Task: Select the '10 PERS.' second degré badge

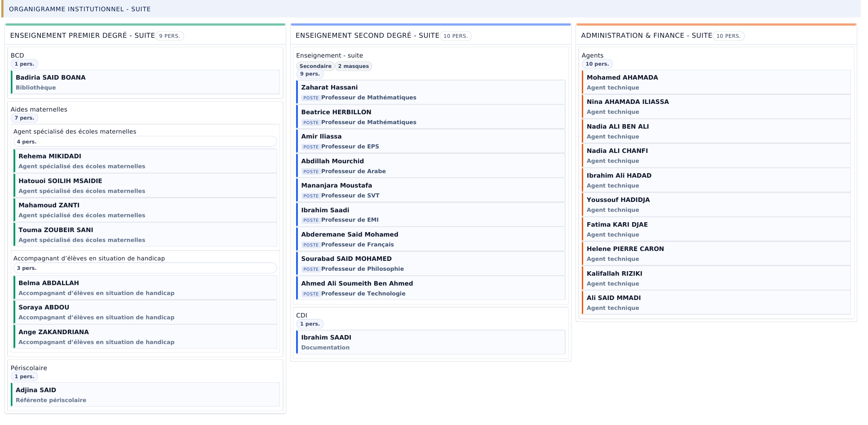Action: (x=456, y=36)
